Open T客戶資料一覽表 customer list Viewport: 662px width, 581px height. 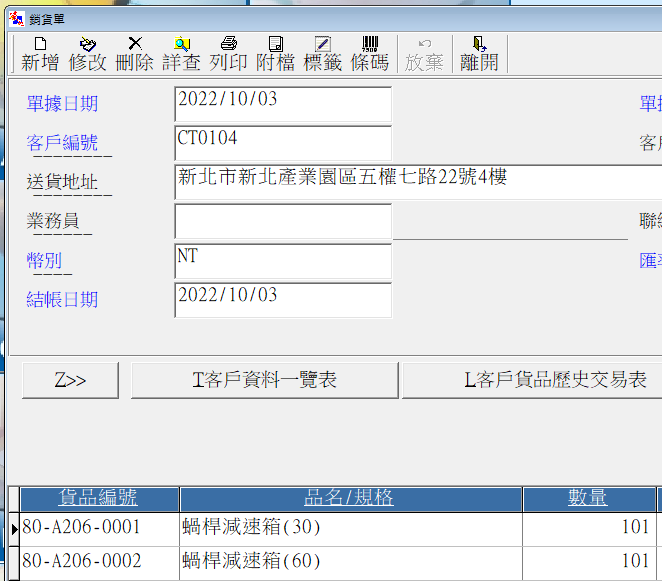click(x=265, y=380)
